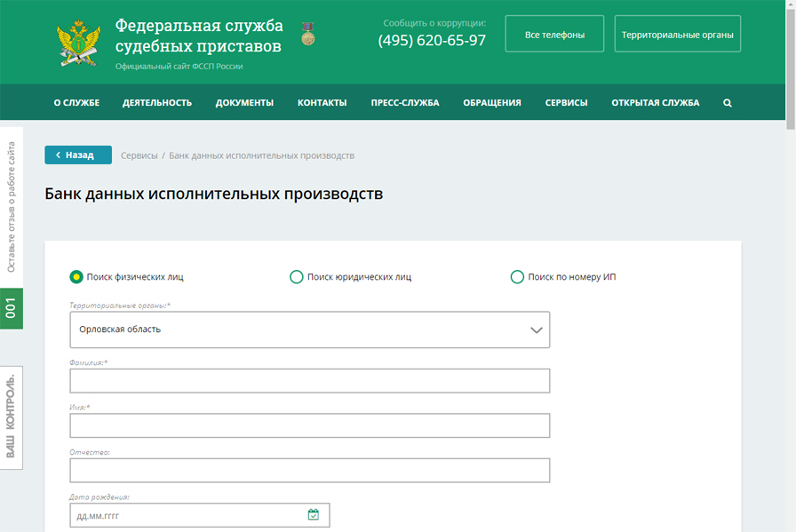Click the 'Территориальные органы' header button
The height and width of the screenshot is (532, 796).
click(677, 34)
